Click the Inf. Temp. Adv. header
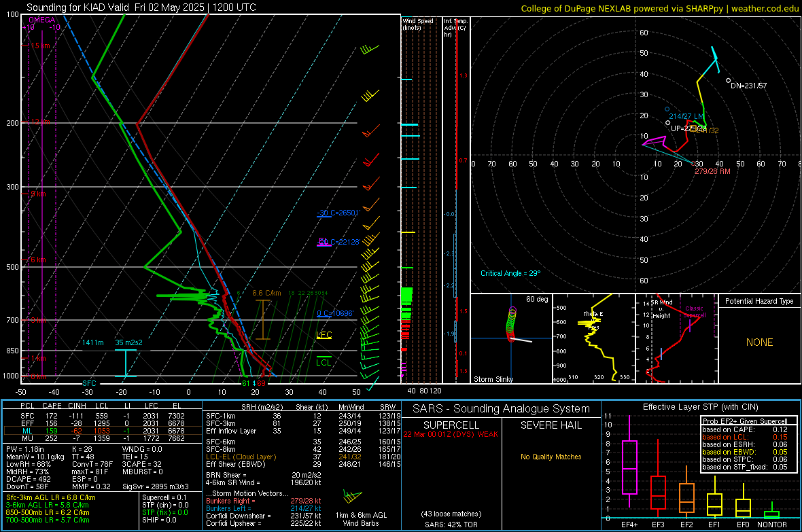 coord(455,27)
